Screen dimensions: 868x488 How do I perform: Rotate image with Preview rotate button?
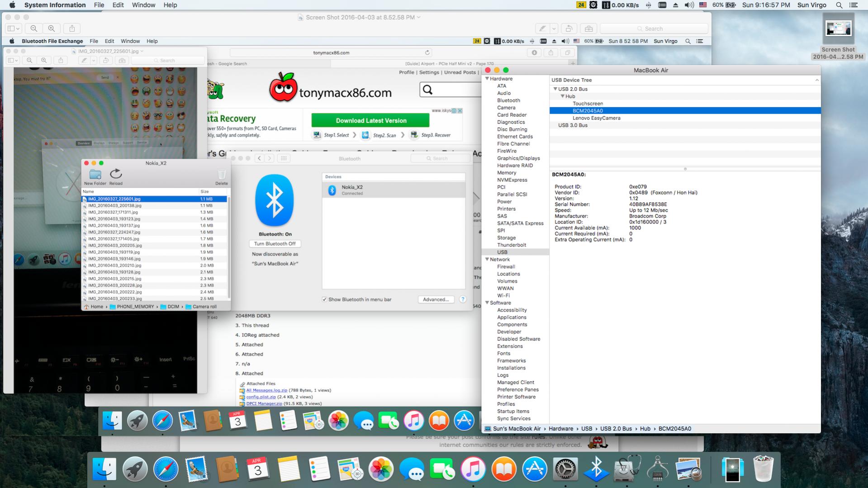[569, 28]
